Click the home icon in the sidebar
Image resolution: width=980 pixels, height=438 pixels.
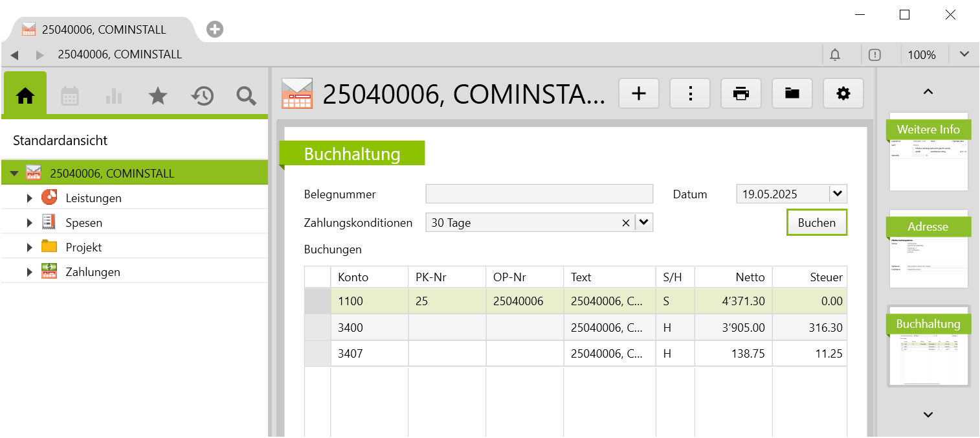[25, 97]
